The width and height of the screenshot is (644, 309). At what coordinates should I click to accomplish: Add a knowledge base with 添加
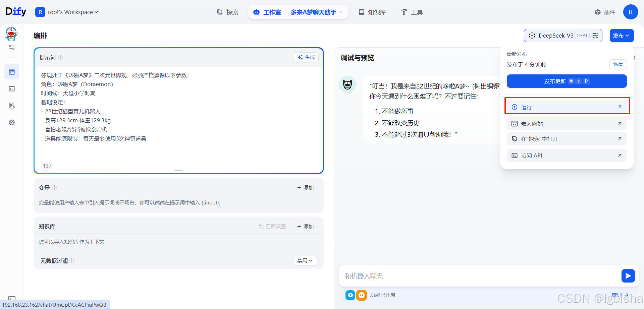click(x=305, y=227)
